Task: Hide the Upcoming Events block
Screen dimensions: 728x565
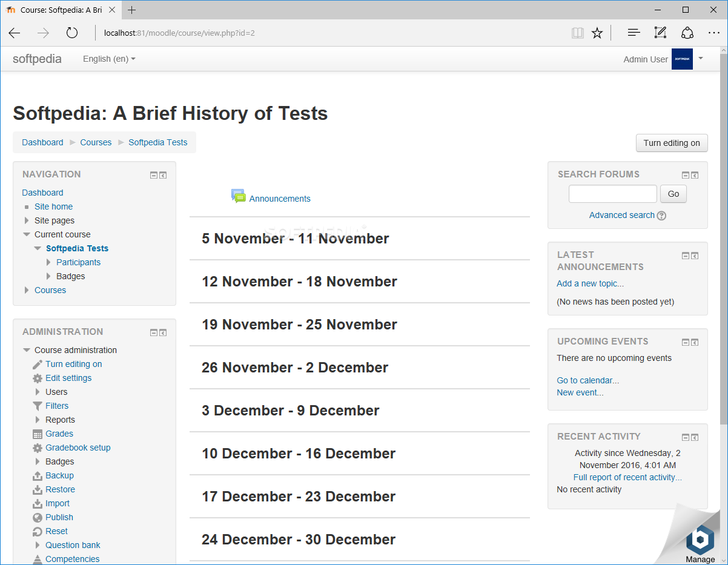Action: [686, 342]
